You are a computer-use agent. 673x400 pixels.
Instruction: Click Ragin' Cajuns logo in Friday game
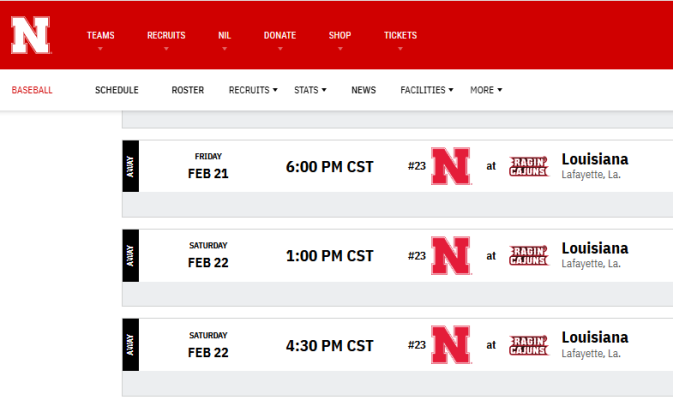(528, 167)
